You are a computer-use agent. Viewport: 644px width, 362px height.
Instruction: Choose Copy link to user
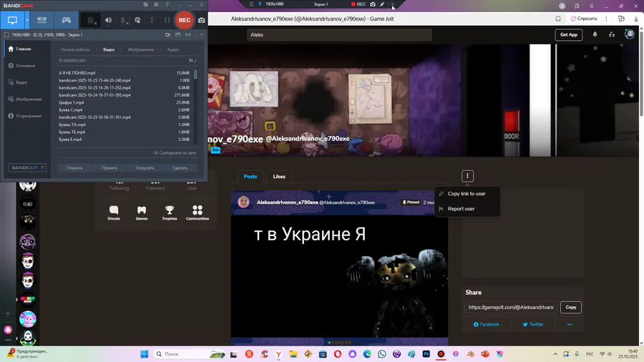pyautogui.click(x=467, y=194)
